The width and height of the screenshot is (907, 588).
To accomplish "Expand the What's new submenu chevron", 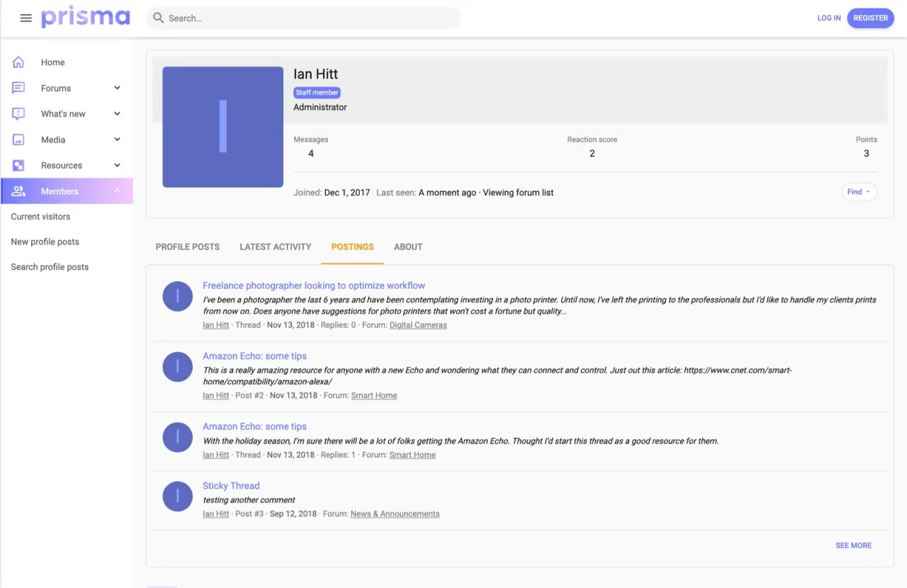I will point(118,114).
